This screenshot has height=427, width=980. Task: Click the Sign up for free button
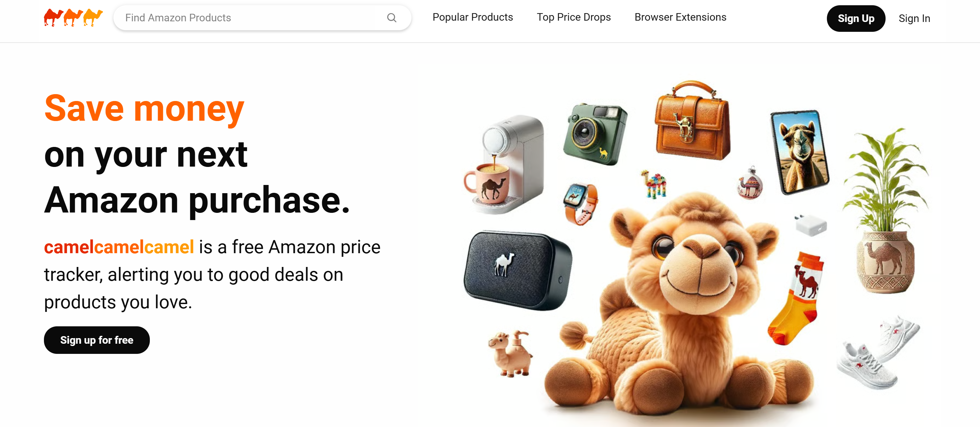97,340
